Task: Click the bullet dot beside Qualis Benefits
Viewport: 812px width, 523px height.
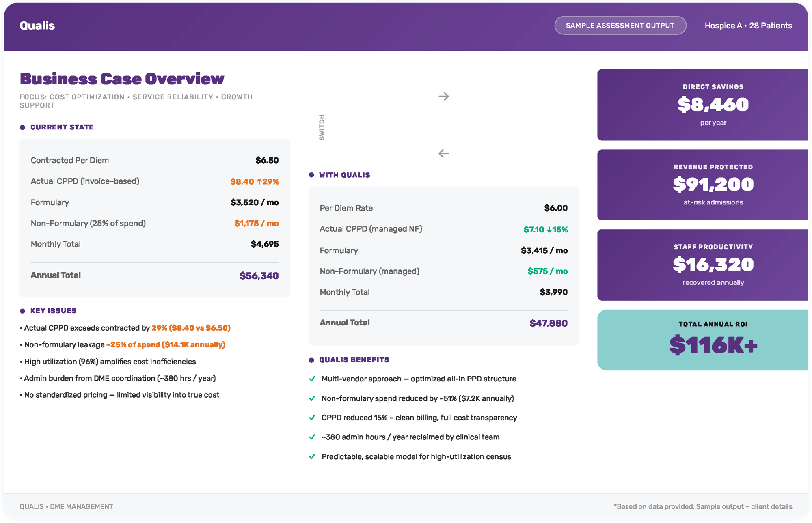Action: tap(311, 360)
